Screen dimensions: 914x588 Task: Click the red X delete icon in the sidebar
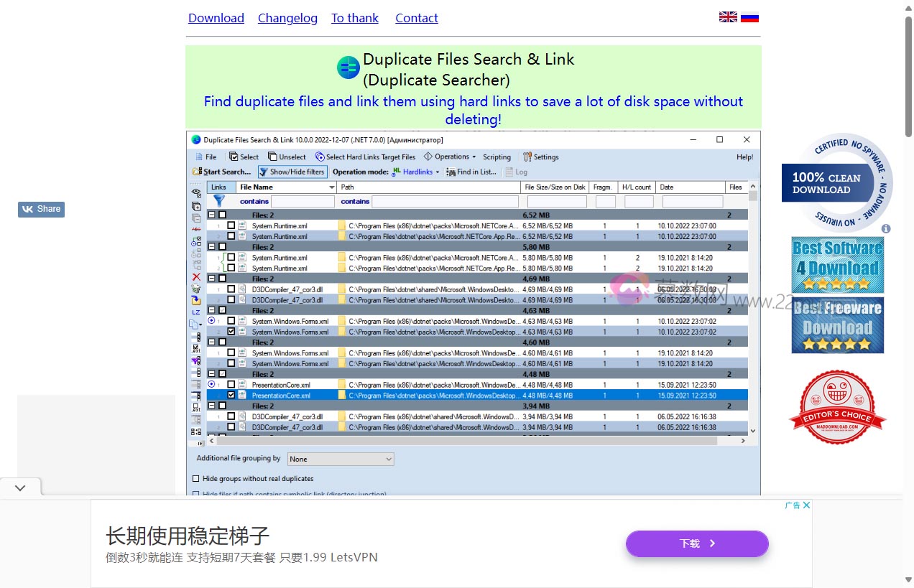click(x=195, y=277)
